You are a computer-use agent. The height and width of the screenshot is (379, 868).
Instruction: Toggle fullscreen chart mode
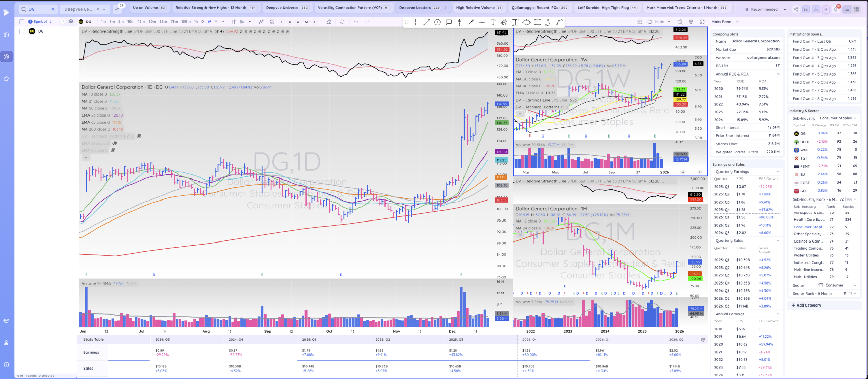(702, 22)
